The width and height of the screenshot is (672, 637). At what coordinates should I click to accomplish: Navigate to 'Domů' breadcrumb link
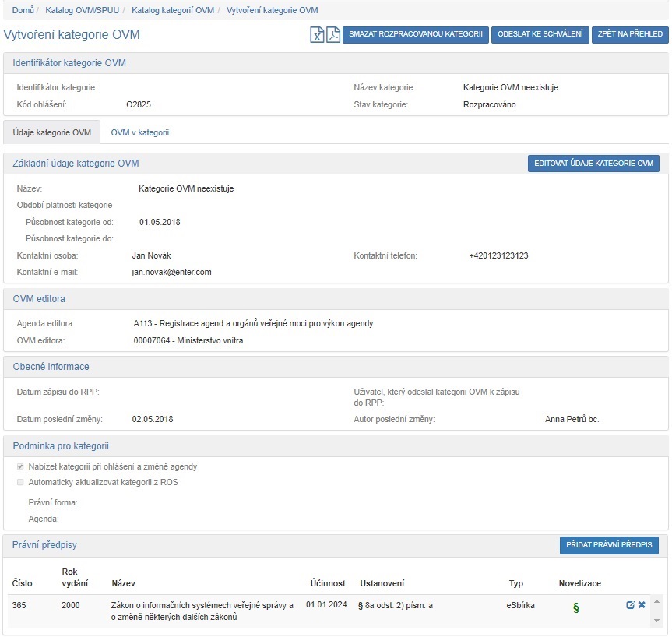point(23,10)
